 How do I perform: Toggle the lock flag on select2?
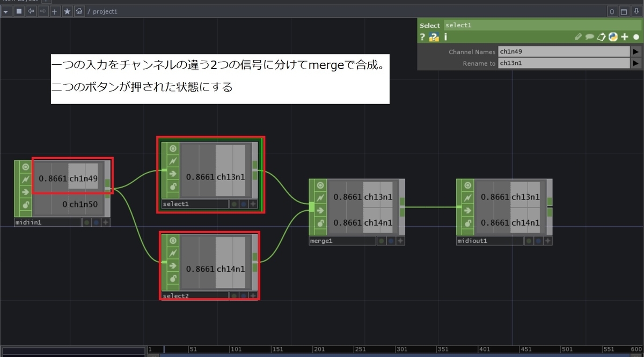[173, 278]
